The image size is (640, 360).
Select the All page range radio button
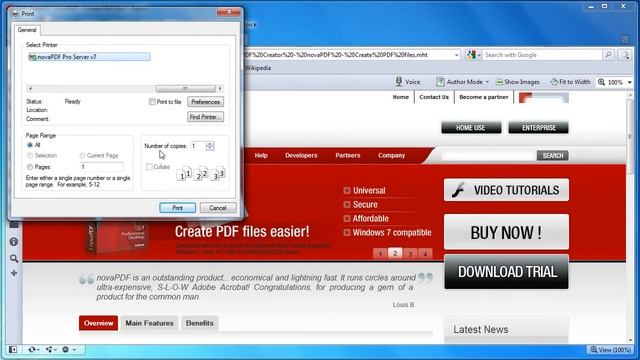click(30, 145)
